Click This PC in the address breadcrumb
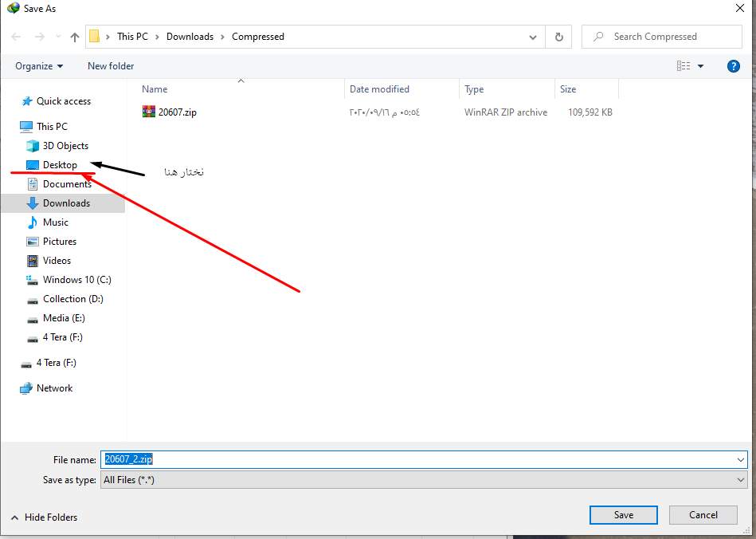This screenshot has height=539, width=756. pyautogui.click(x=132, y=37)
